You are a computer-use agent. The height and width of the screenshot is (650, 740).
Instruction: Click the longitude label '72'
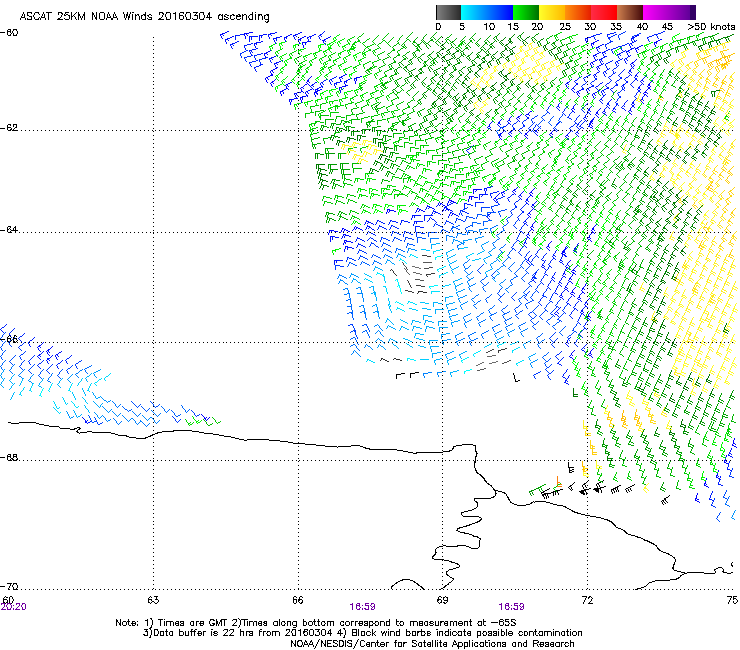[x=587, y=600]
